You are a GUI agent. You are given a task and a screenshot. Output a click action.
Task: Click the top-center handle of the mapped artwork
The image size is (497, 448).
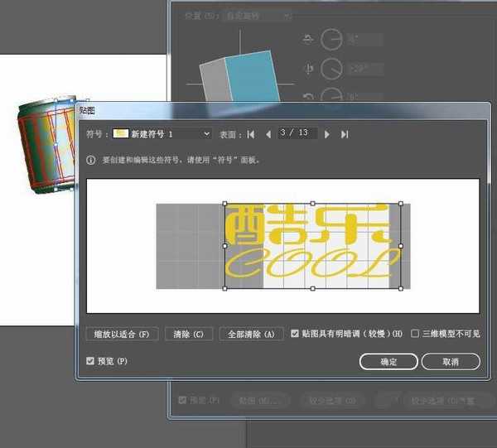click(x=313, y=204)
